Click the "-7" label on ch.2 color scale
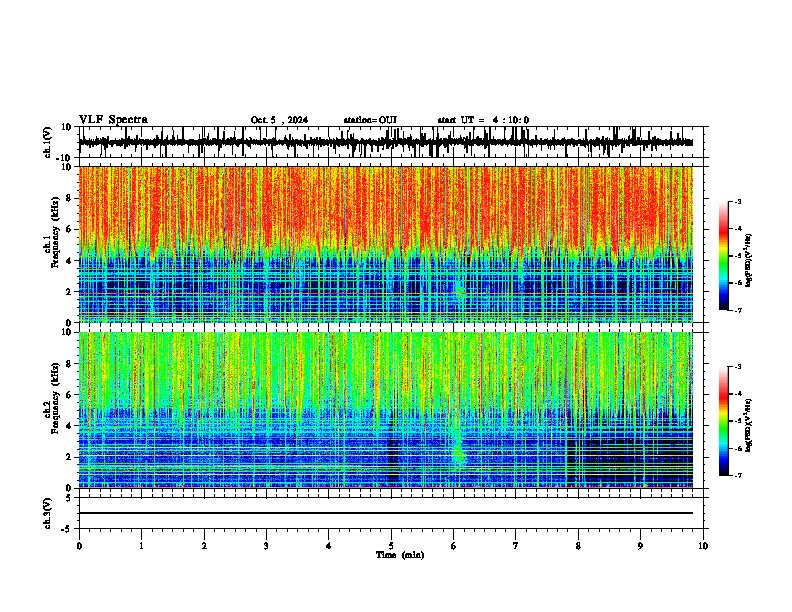Screen dimensions: 792x612 click(x=738, y=475)
